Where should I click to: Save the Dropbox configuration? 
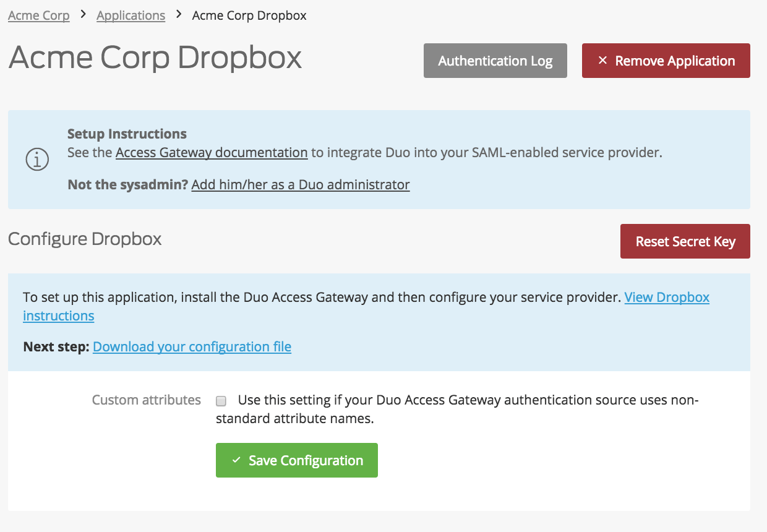click(296, 460)
